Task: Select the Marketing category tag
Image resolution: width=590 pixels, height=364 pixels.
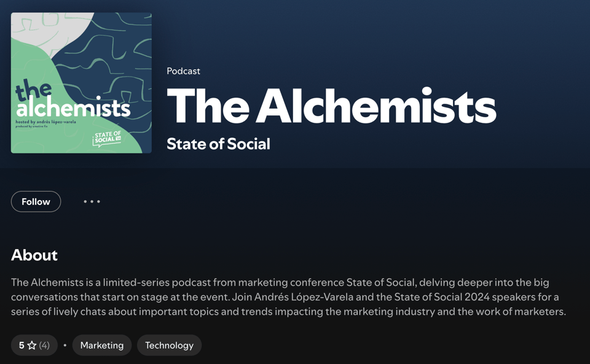Action: [102, 345]
